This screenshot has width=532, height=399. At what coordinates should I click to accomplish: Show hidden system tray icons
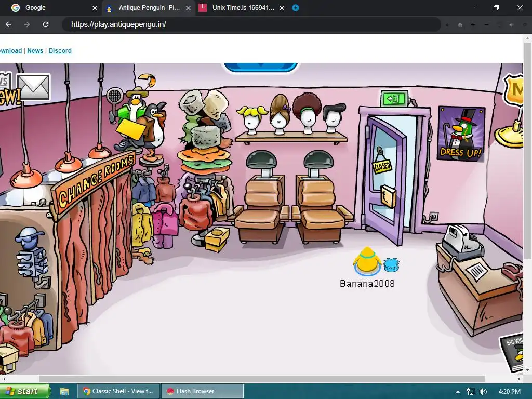(x=458, y=392)
